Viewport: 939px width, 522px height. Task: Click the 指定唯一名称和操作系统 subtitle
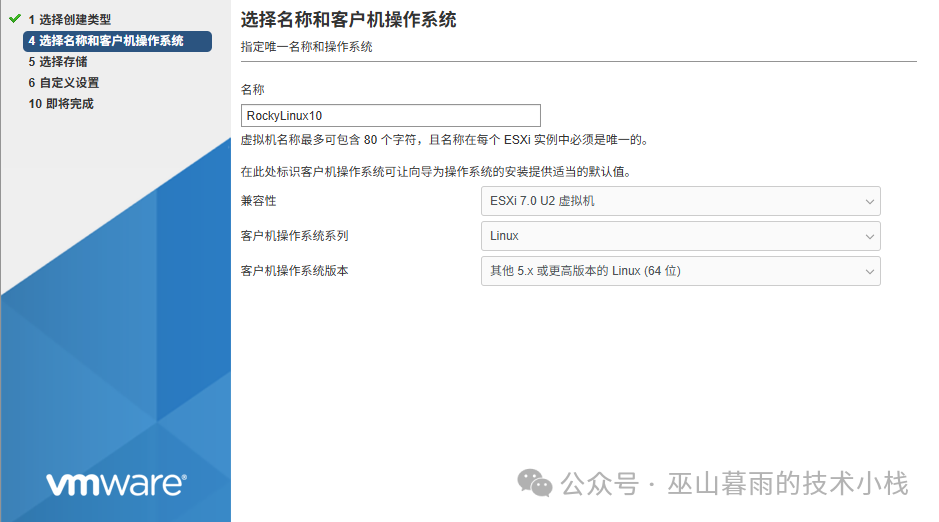click(307, 47)
